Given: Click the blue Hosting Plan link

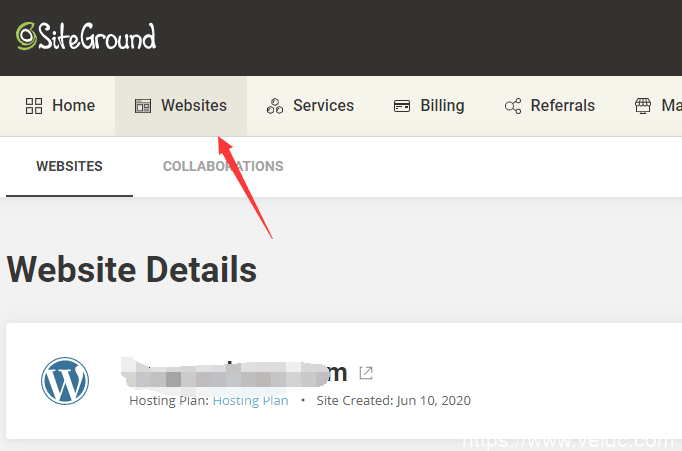Looking at the screenshot, I should [x=250, y=401].
